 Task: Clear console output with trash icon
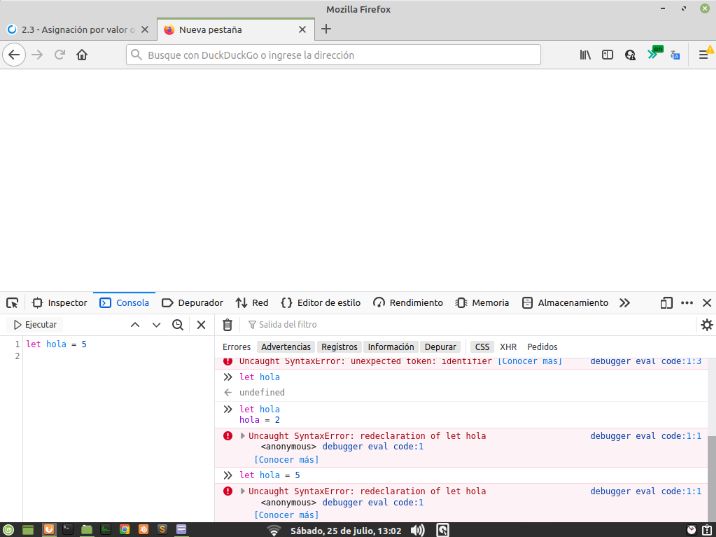(x=227, y=325)
